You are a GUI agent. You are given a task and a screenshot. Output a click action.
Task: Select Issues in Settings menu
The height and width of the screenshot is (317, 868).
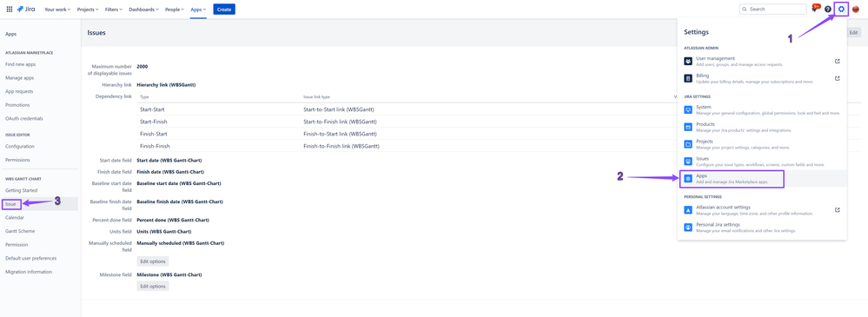pyautogui.click(x=762, y=161)
